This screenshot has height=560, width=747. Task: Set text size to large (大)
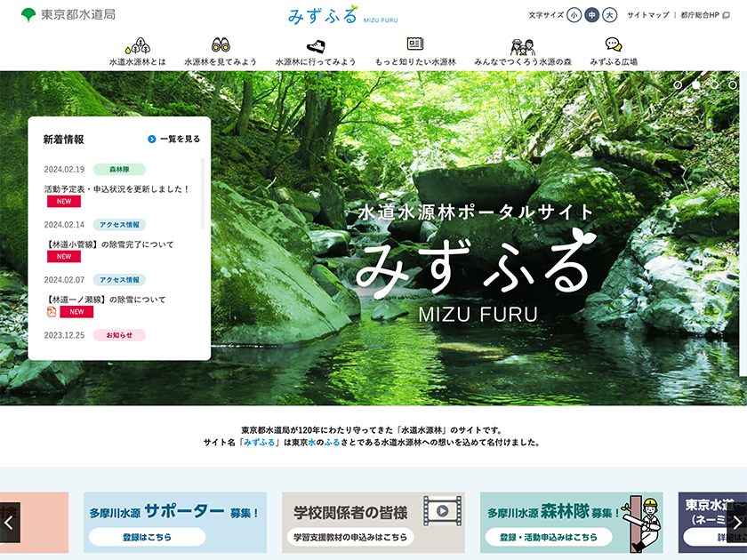(610, 15)
